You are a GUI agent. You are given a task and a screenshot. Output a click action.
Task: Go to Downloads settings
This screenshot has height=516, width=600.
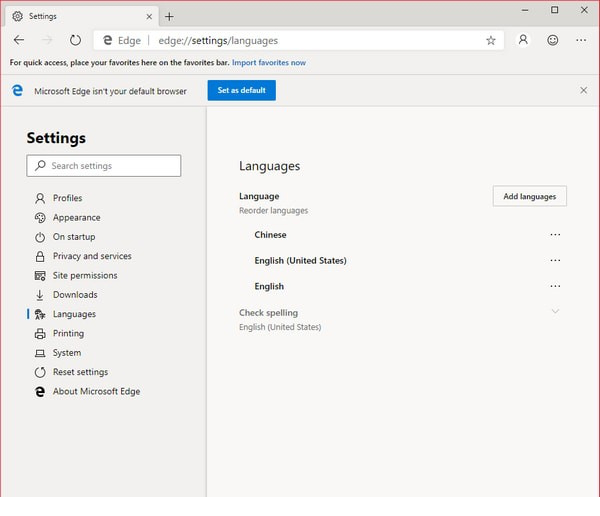[75, 295]
